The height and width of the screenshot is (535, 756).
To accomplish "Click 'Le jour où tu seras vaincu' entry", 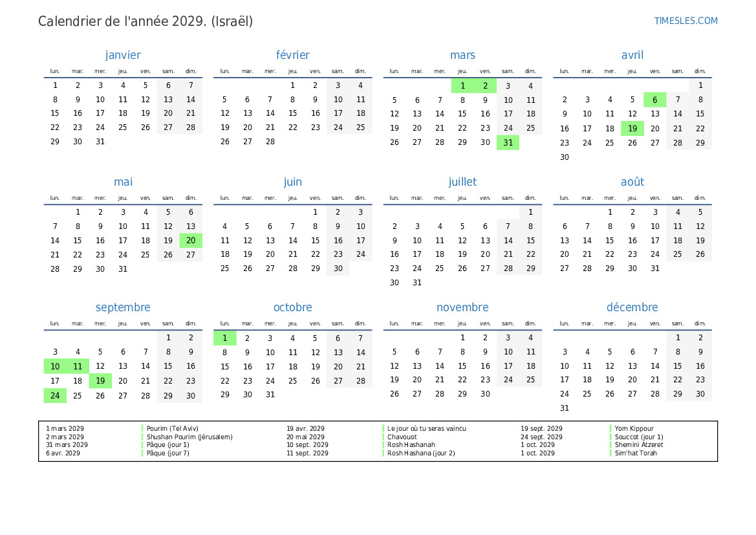I will click(427, 428).
